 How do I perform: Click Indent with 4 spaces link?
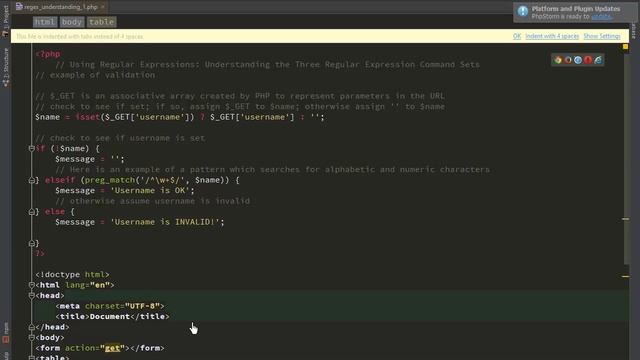(x=552, y=36)
